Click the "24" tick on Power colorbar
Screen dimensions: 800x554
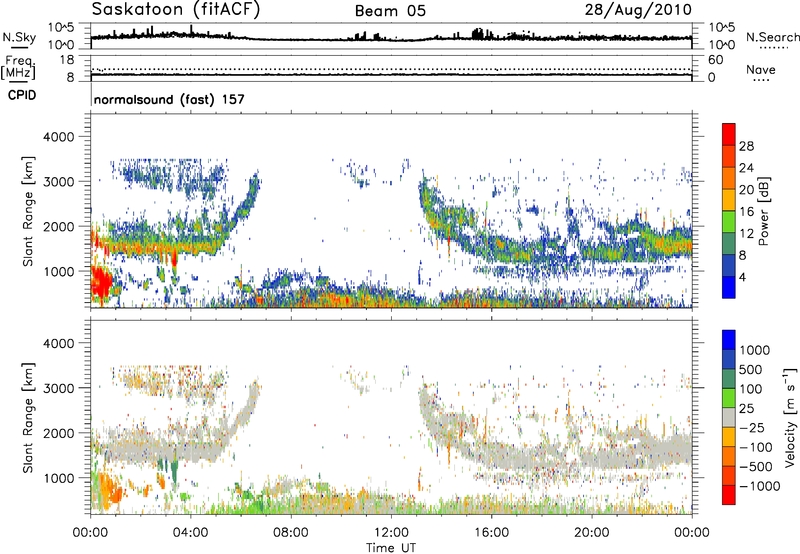point(746,168)
